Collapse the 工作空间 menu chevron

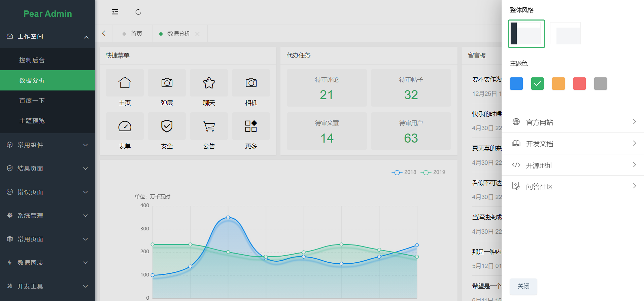[x=86, y=37]
